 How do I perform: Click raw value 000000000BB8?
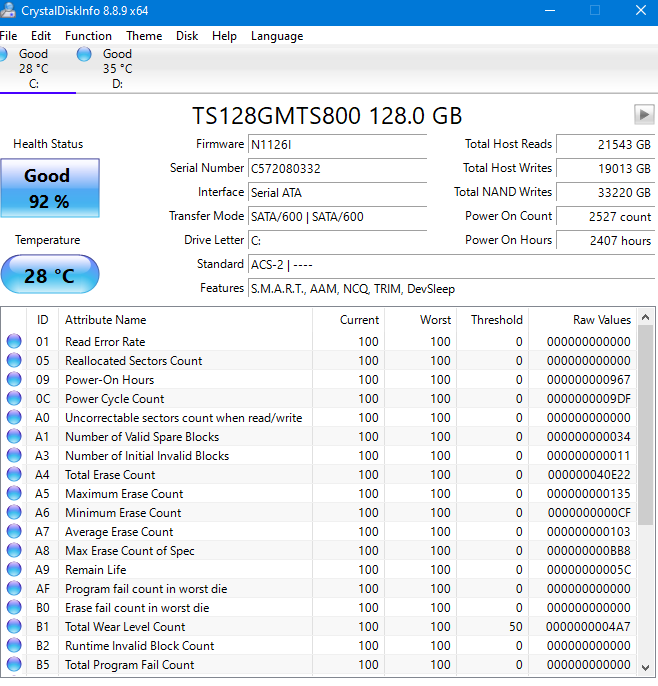pos(588,551)
